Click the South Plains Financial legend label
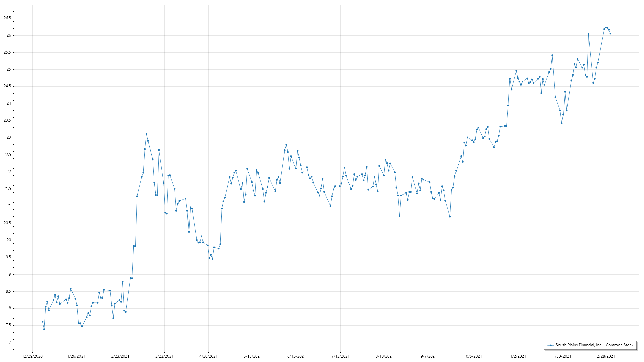The image size is (644, 362). (594, 345)
